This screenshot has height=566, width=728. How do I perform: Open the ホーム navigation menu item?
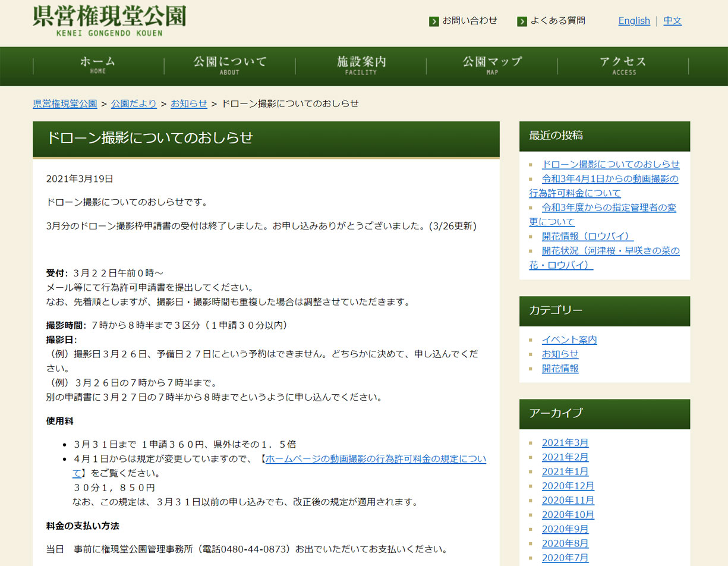click(x=98, y=65)
